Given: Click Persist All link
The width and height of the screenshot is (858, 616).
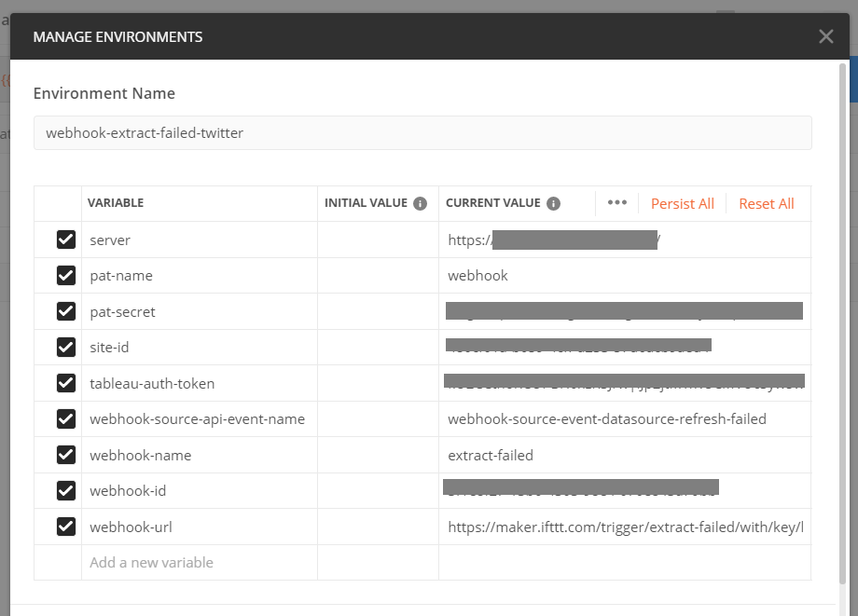Looking at the screenshot, I should click(682, 203).
